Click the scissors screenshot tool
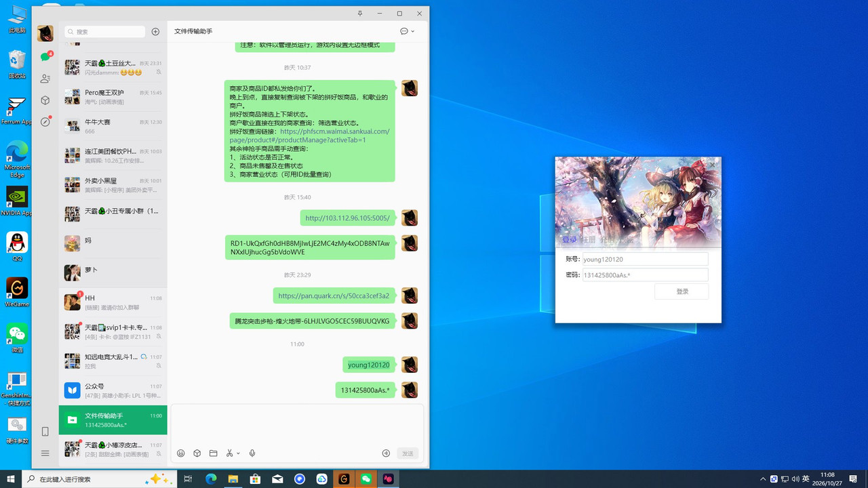The width and height of the screenshot is (868, 488). click(230, 453)
